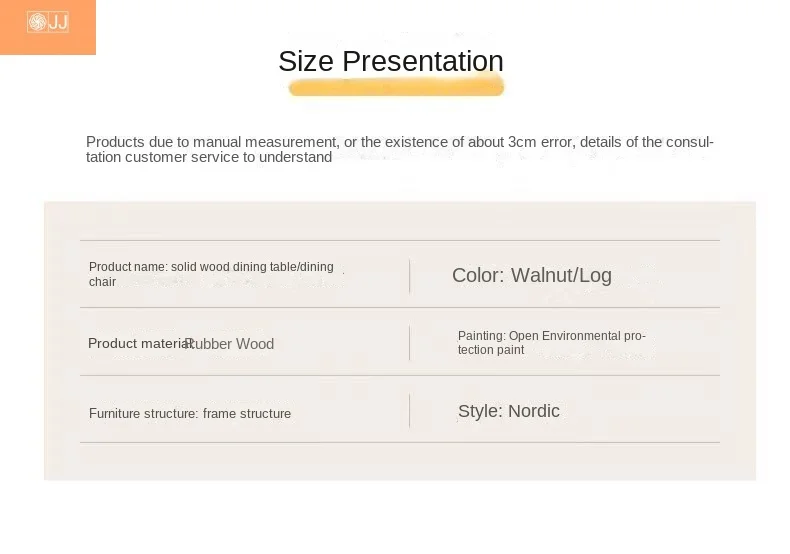Click the vertical divider in first row

pyautogui.click(x=410, y=276)
